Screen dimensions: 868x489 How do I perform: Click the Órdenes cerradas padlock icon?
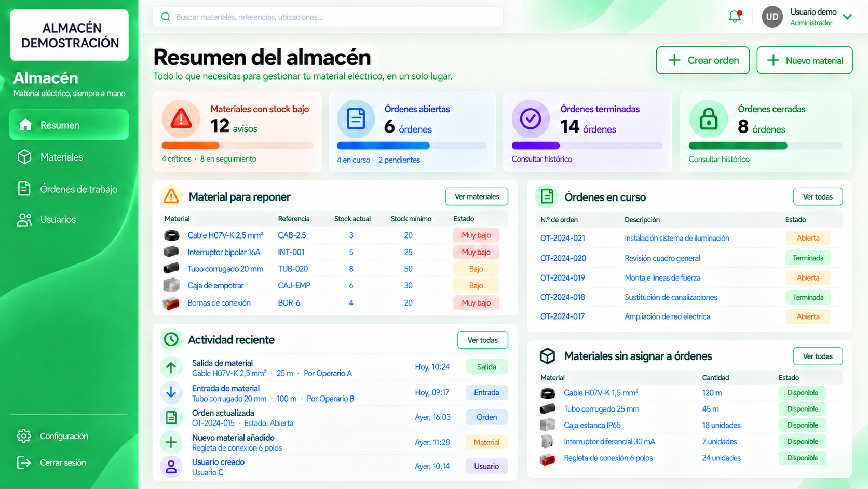pyautogui.click(x=709, y=119)
